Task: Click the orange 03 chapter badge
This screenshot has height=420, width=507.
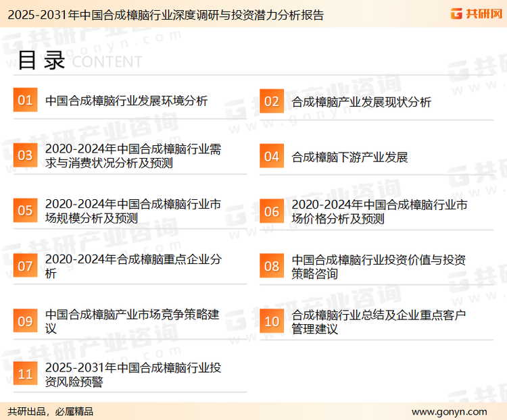Action: (x=25, y=155)
